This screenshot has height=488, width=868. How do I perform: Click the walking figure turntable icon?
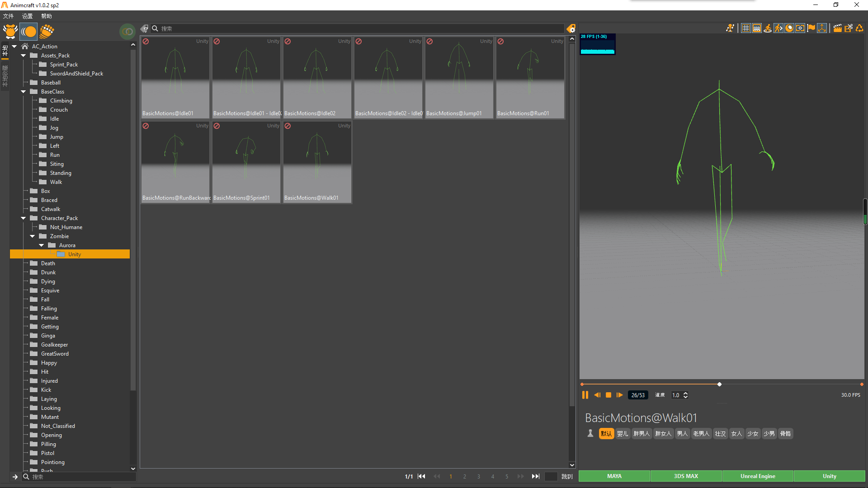point(768,28)
